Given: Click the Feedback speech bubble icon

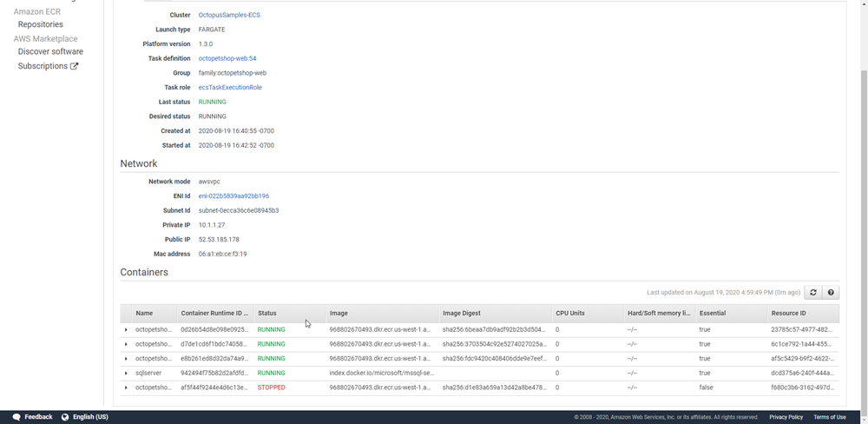Looking at the screenshot, I should click(16, 417).
